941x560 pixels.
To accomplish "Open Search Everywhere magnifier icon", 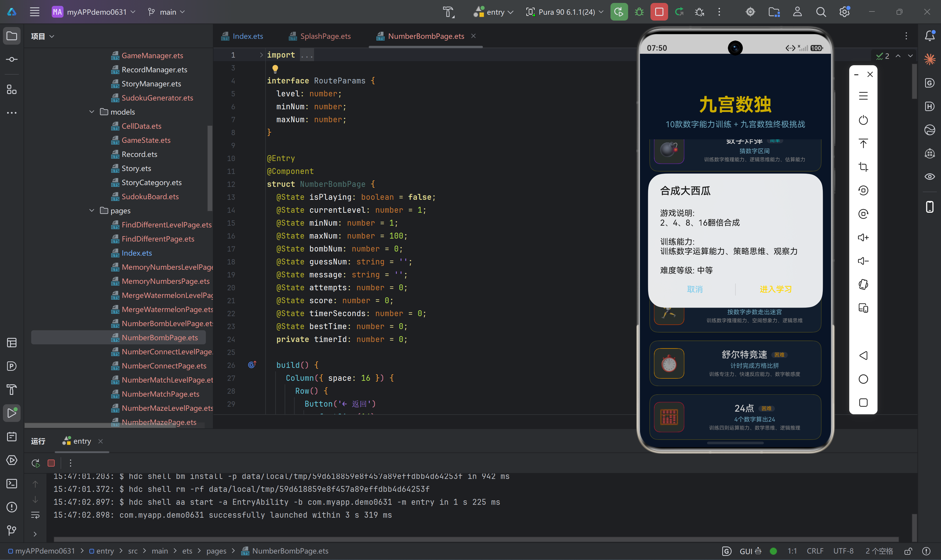I will click(x=820, y=12).
